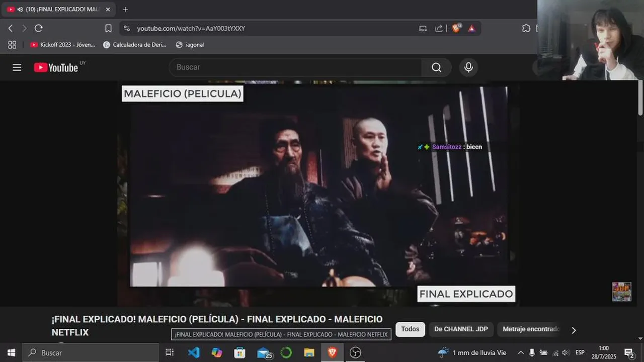Click the page scrollbar down arrow

coord(640,338)
